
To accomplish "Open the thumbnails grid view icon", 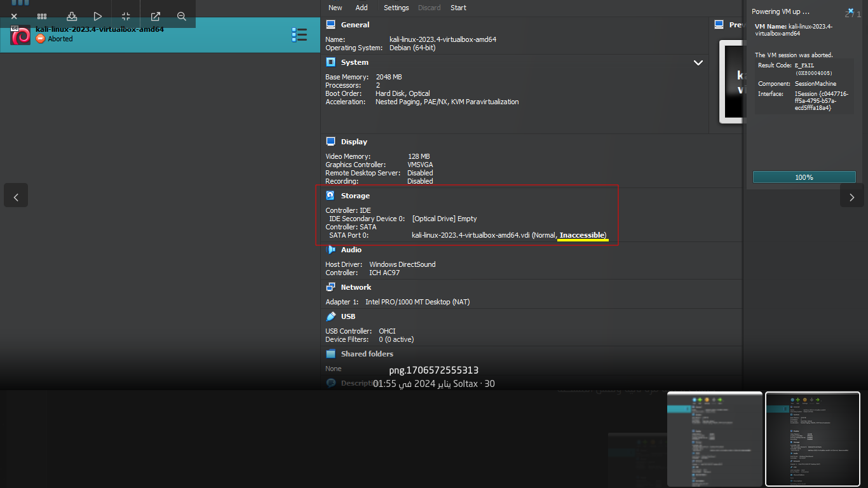I will pos(42,17).
